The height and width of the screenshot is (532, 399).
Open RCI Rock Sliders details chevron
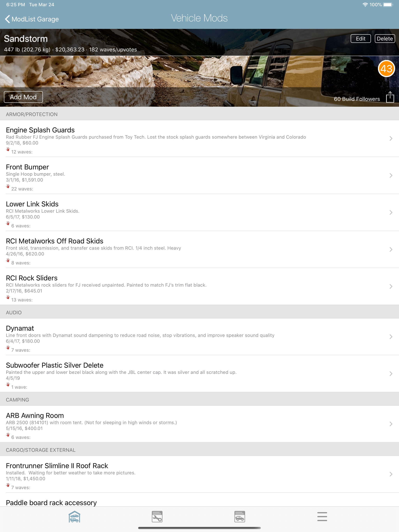(391, 286)
